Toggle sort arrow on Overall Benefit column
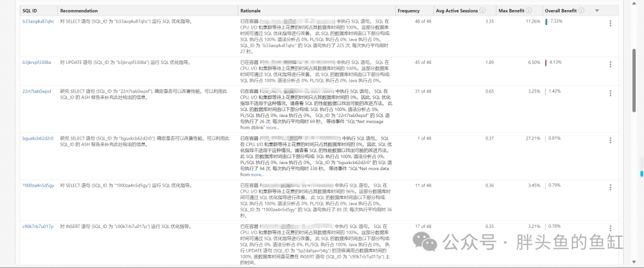The height and width of the screenshot is (268, 644). 597,11
